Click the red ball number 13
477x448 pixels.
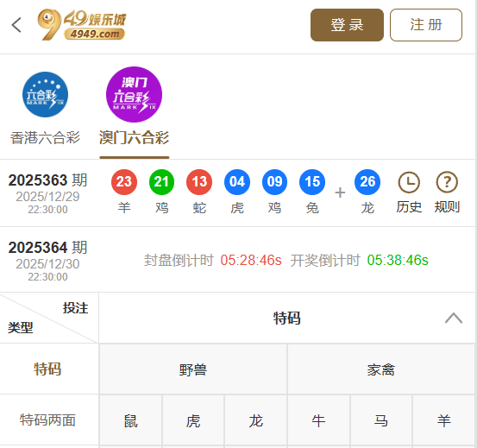pos(199,182)
